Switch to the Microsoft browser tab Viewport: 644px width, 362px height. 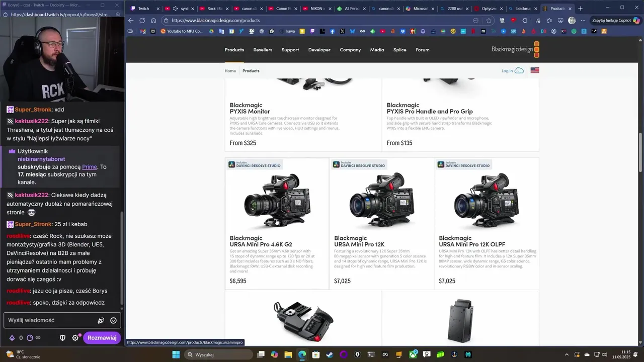tap(420, 8)
